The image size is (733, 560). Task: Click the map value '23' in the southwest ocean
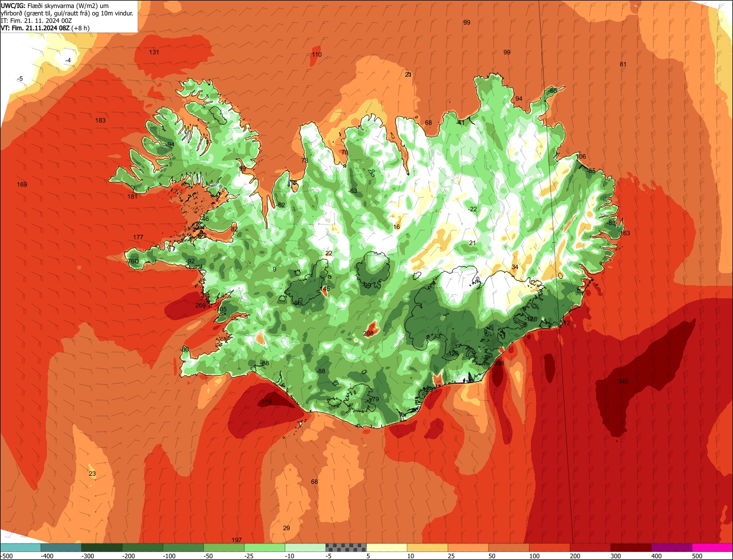92,474
